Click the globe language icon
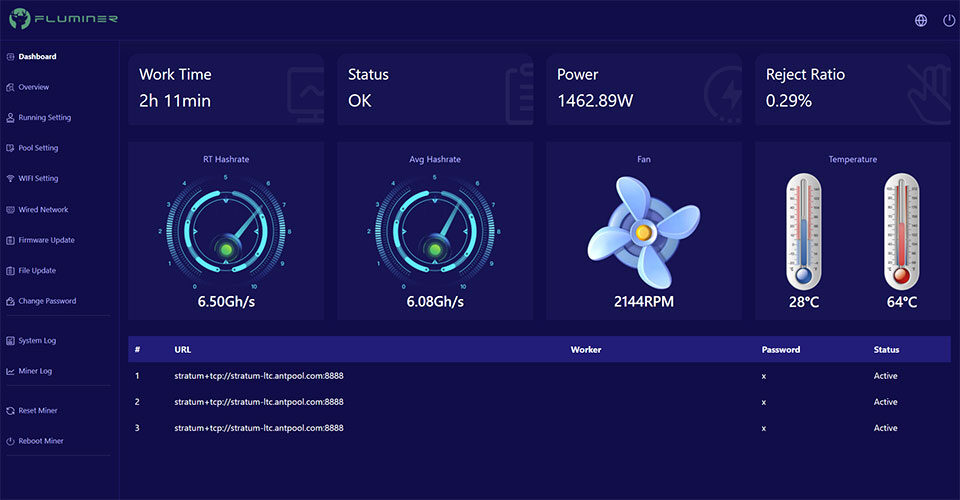The width and height of the screenshot is (960, 500). point(920,20)
